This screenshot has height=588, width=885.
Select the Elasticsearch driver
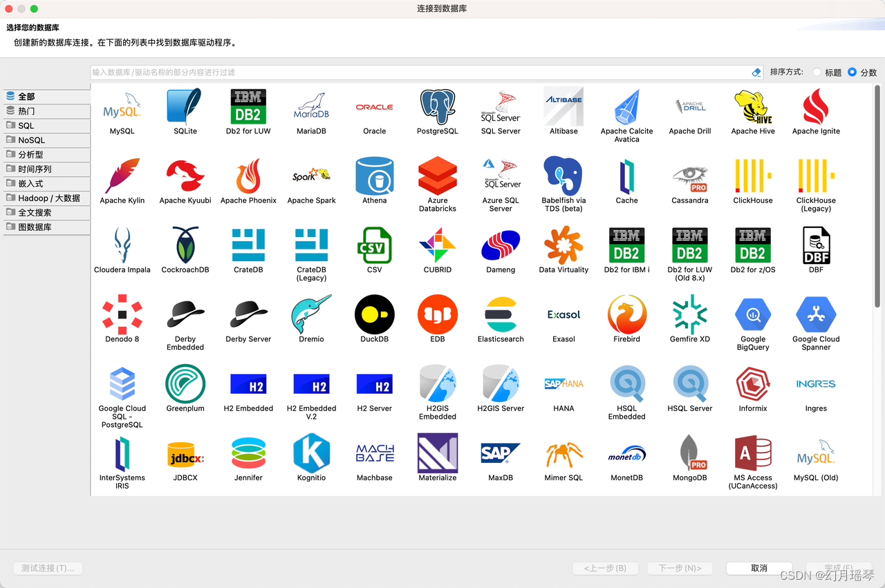click(501, 320)
